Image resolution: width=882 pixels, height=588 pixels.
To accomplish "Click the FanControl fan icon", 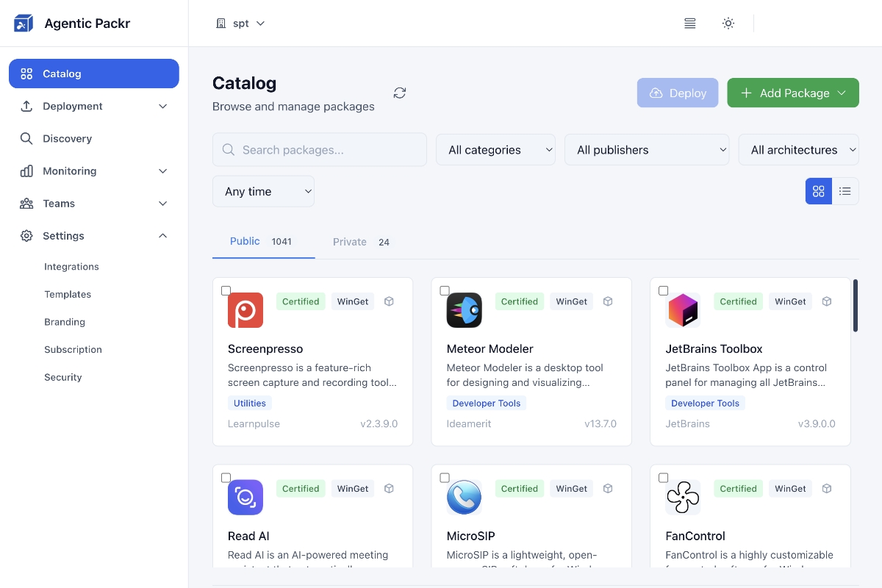I will (x=683, y=498).
